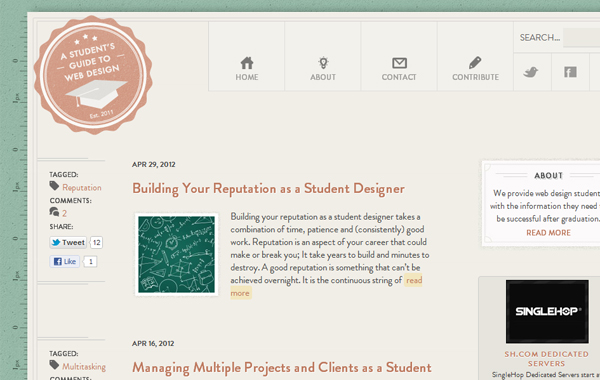Click the ABOUT heading in the sidebar box
Viewport: 600px width, 380px height.
548,176
